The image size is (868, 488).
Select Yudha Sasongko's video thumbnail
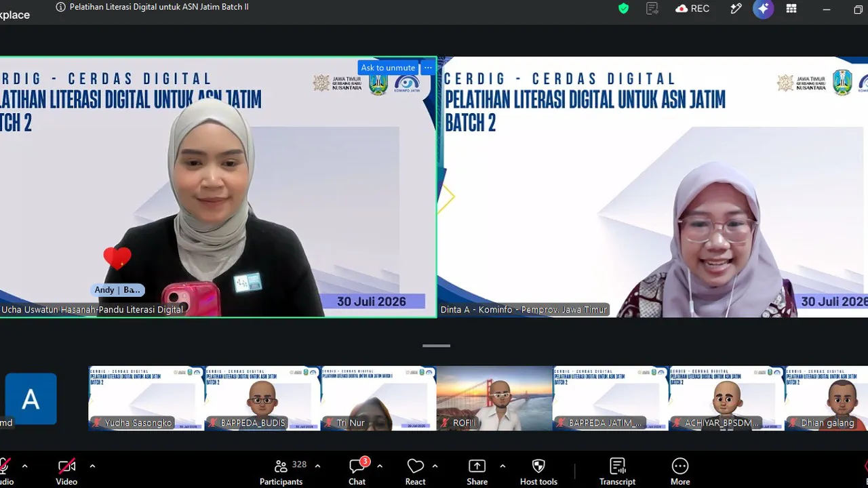[x=146, y=399]
